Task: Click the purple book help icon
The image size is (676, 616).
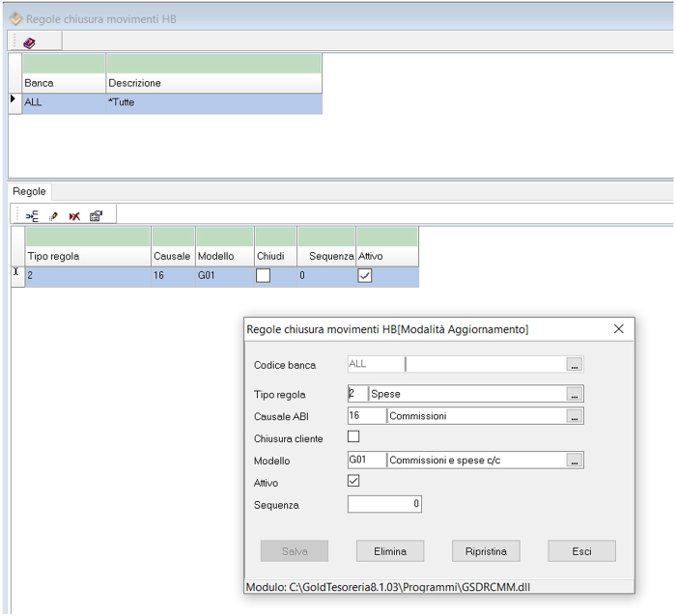Action: (x=29, y=42)
